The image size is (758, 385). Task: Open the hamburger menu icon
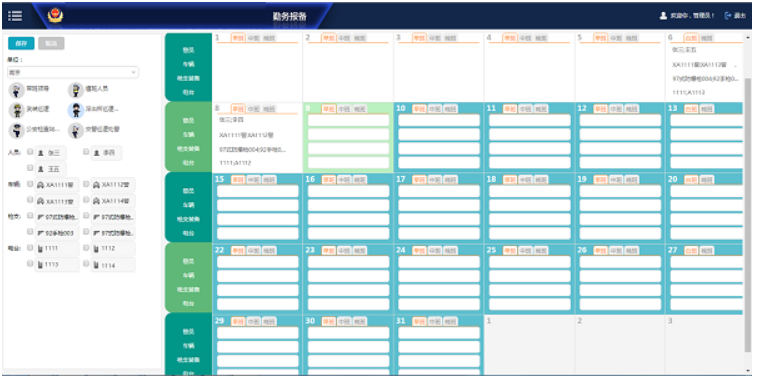(15, 15)
